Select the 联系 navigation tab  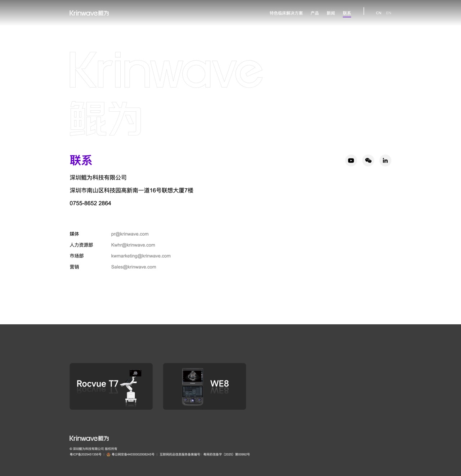click(347, 13)
